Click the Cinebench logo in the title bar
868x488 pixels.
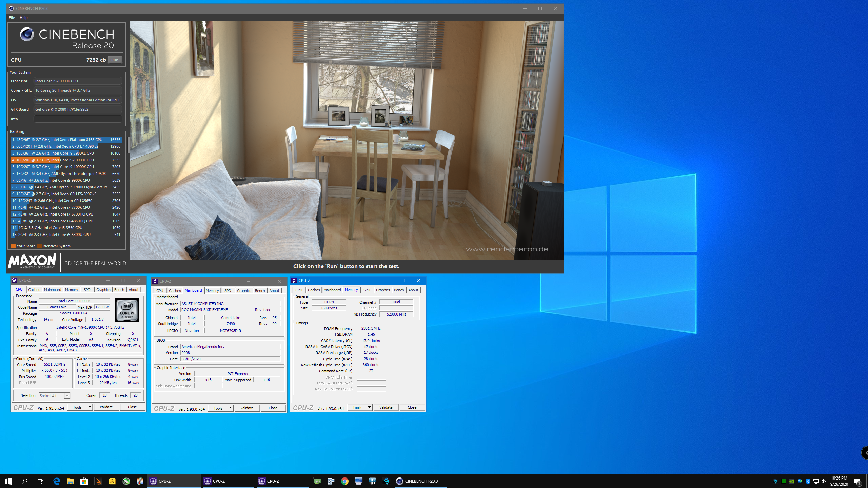point(11,8)
